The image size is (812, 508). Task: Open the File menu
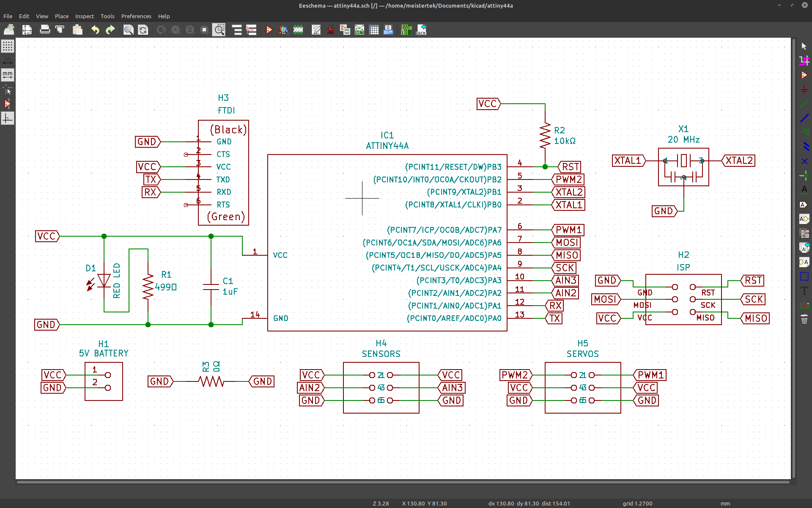(8, 16)
